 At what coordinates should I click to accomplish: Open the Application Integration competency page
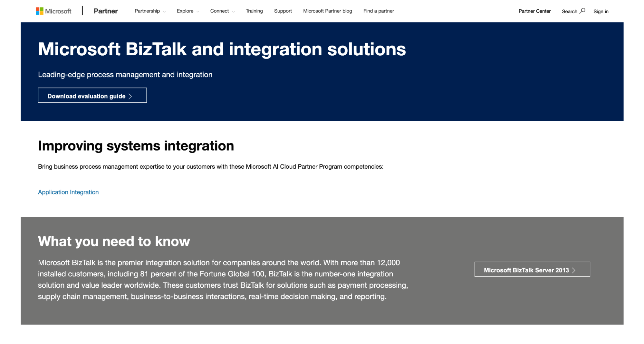click(68, 192)
